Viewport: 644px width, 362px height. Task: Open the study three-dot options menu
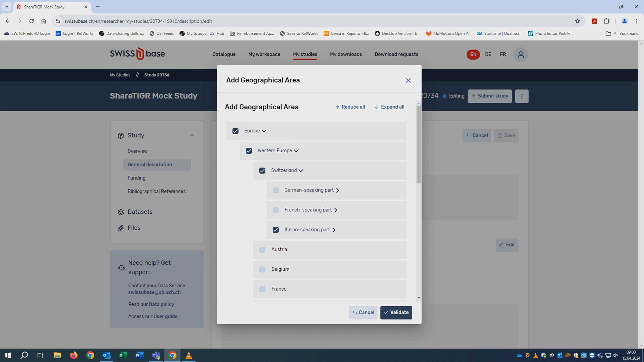pyautogui.click(x=522, y=96)
